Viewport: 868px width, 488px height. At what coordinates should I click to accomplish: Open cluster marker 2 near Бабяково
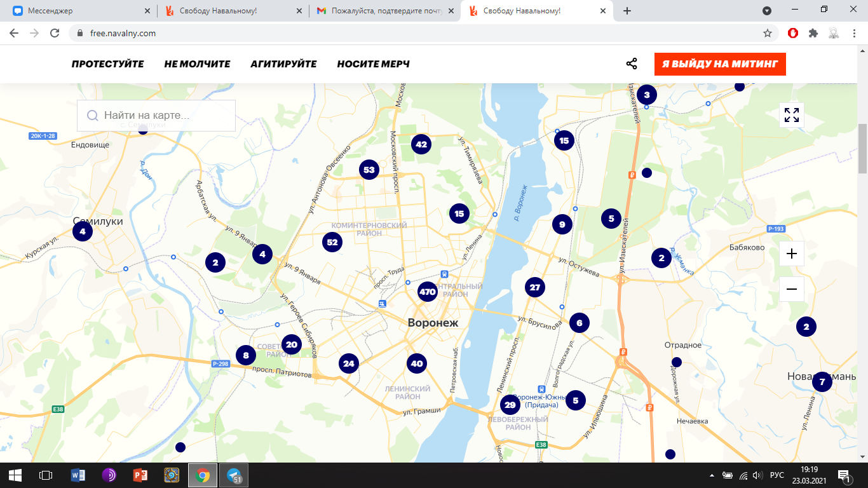[661, 258]
